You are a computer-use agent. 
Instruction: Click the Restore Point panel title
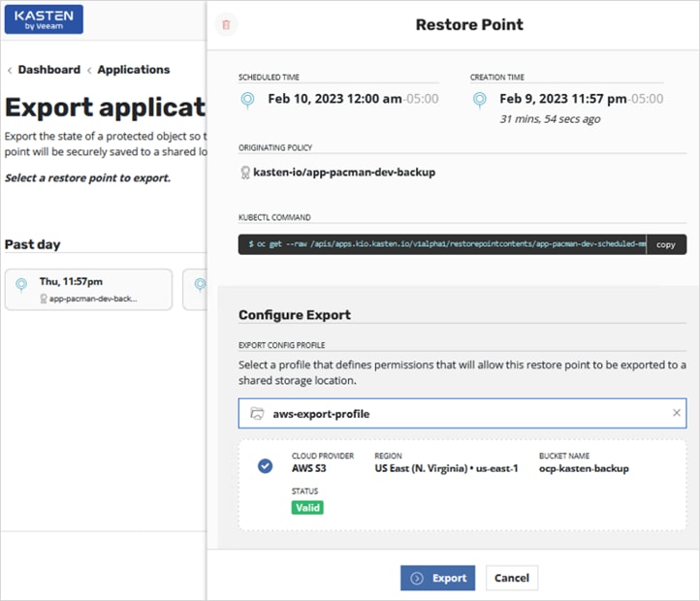point(469,24)
